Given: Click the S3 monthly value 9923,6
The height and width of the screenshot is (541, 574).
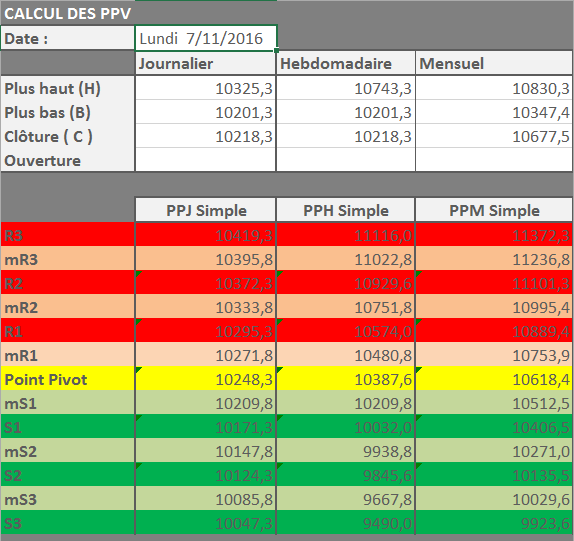Looking at the screenshot, I should (x=494, y=523).
